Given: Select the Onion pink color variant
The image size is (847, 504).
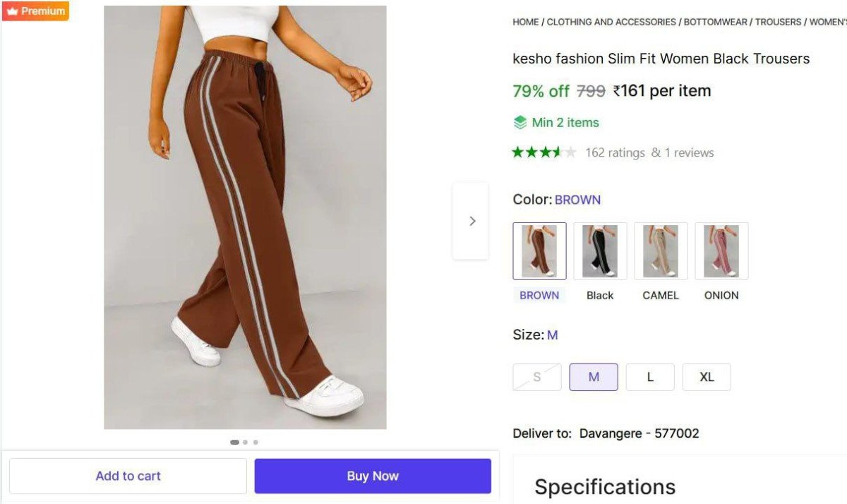Looking at the screenshot, I should coord(721,251).
